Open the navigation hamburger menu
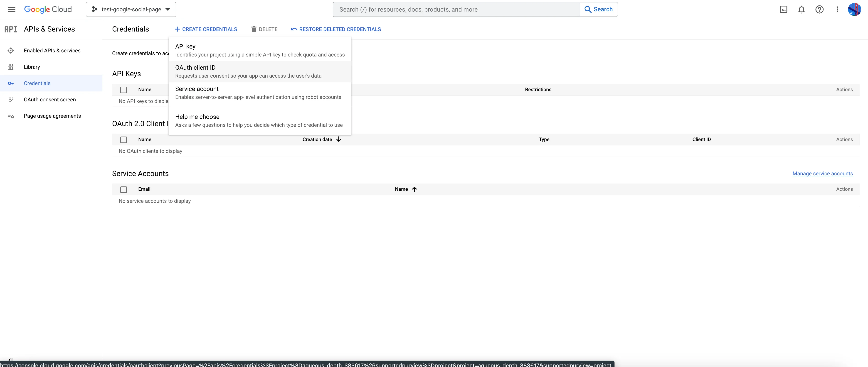The width and height of the screenshot is (868, 367). tap(11, 9)
